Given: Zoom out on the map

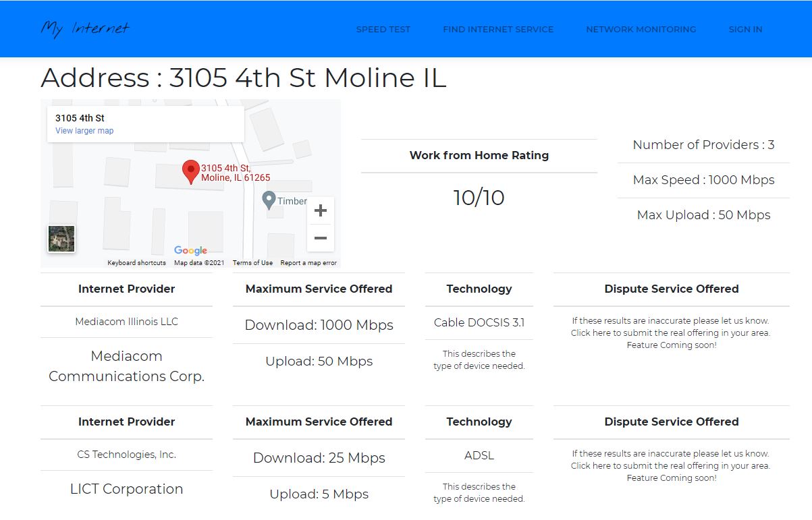Looking at the screenshot, I should click(320, 238).
